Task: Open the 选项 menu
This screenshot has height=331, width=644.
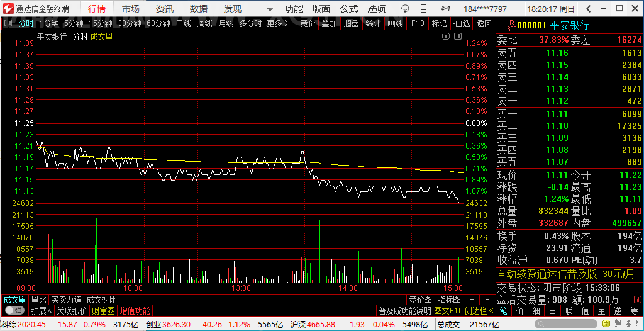Action: (x=377, y=9)
